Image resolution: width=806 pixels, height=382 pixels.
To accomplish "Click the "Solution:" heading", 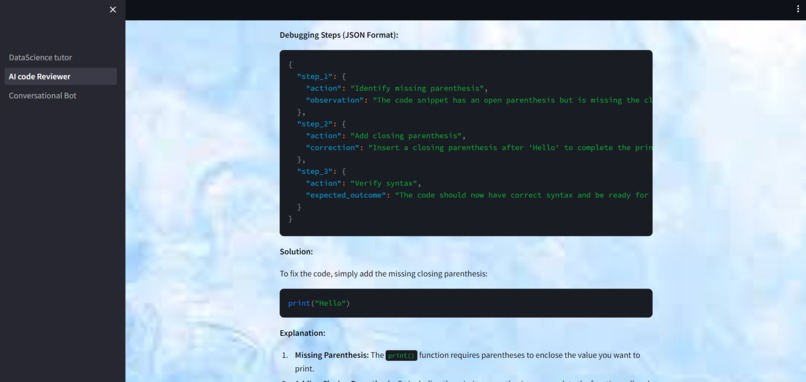I will click(x=296, y=252).
